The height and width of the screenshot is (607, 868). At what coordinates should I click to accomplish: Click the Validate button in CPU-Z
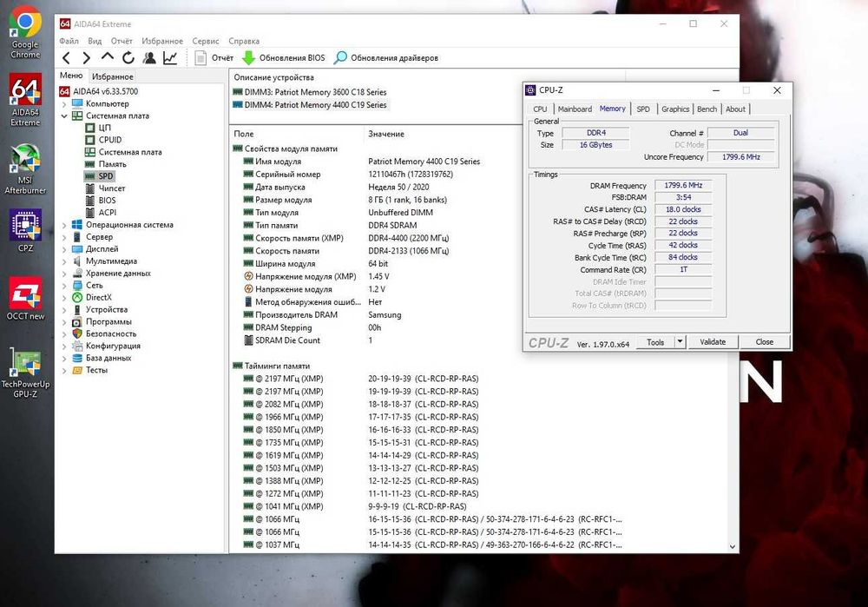713,342
